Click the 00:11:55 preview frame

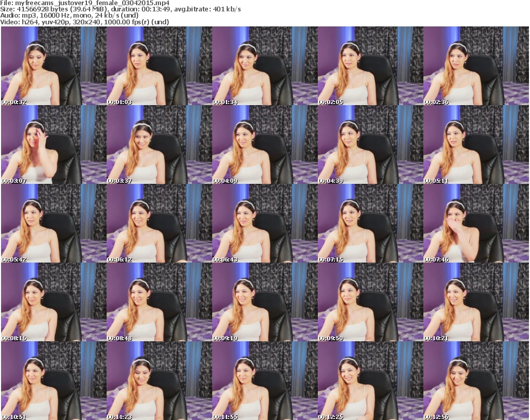264,381
